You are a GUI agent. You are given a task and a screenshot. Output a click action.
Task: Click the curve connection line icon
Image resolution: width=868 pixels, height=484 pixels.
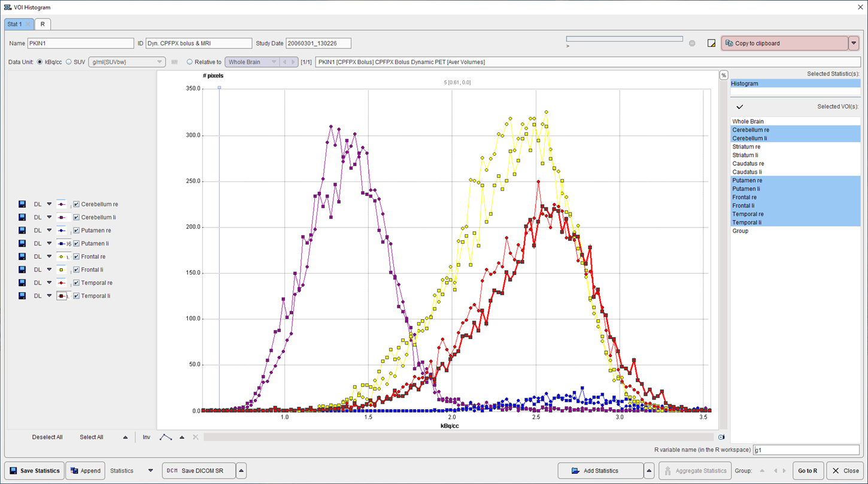coord(166,437)
